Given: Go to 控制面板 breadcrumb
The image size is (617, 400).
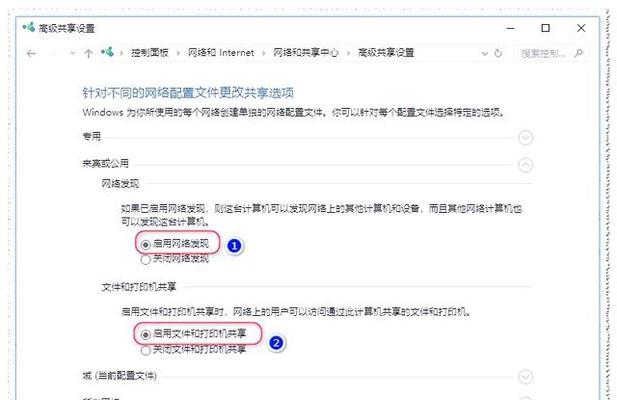Looking at the screenshot, I should 150,53.
